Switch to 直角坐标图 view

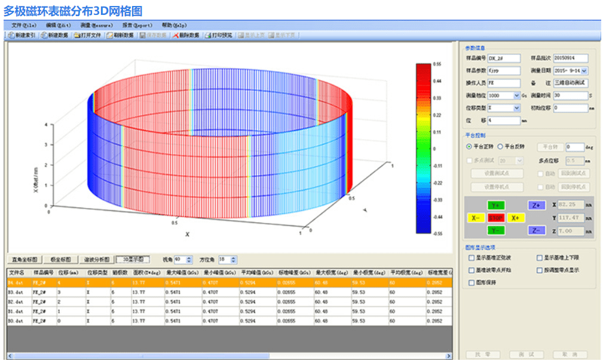click(x=25, y=259)
